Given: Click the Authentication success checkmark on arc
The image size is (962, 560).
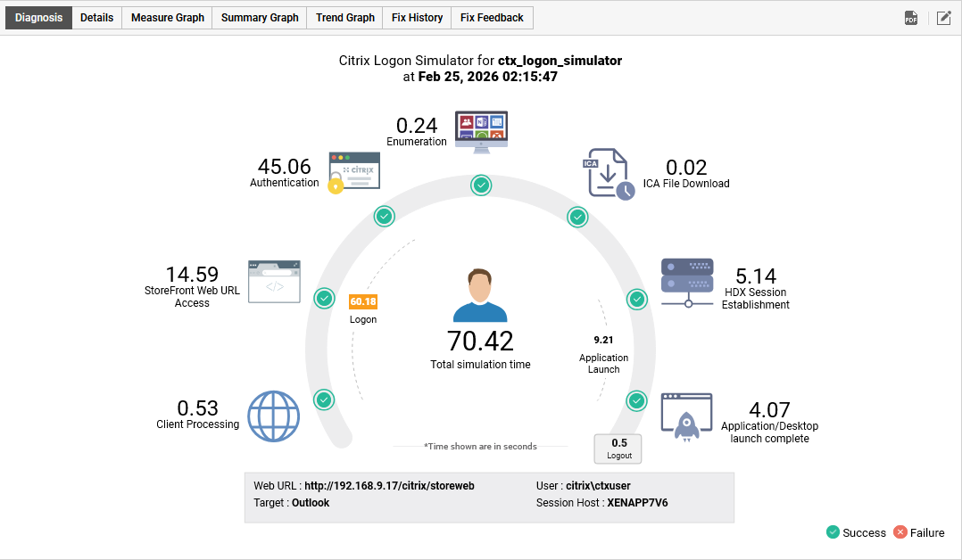Looking at the screenshot, I should tap(384, 216).
